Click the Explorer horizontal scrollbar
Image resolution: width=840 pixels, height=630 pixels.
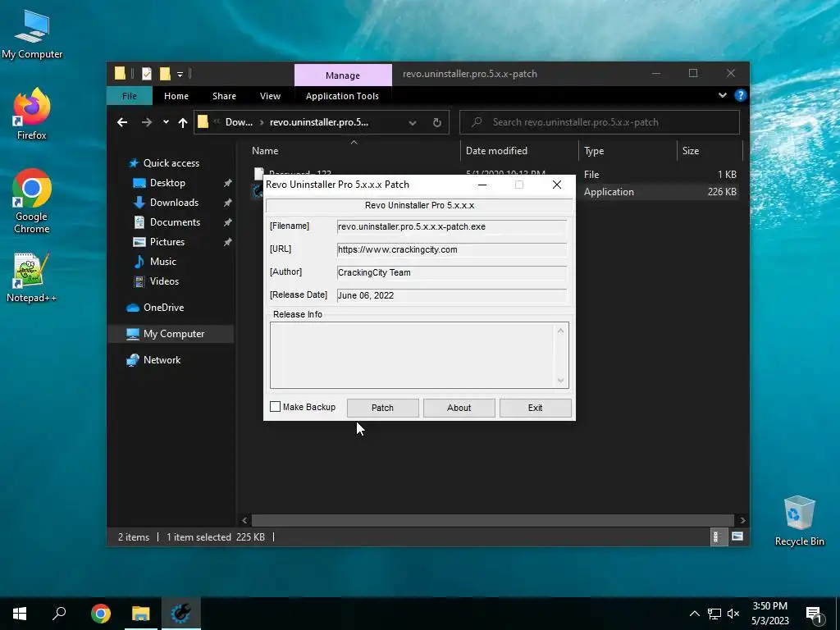(x=492, y=520)
